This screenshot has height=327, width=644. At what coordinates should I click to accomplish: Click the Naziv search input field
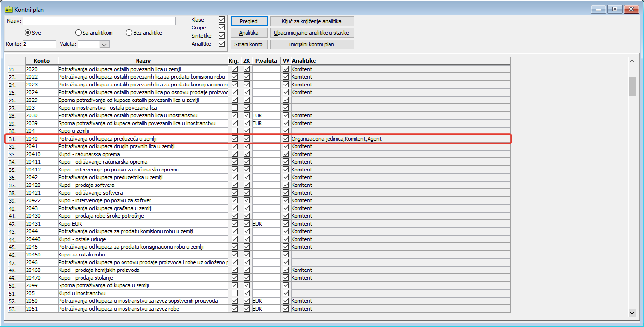coord(99,21)
